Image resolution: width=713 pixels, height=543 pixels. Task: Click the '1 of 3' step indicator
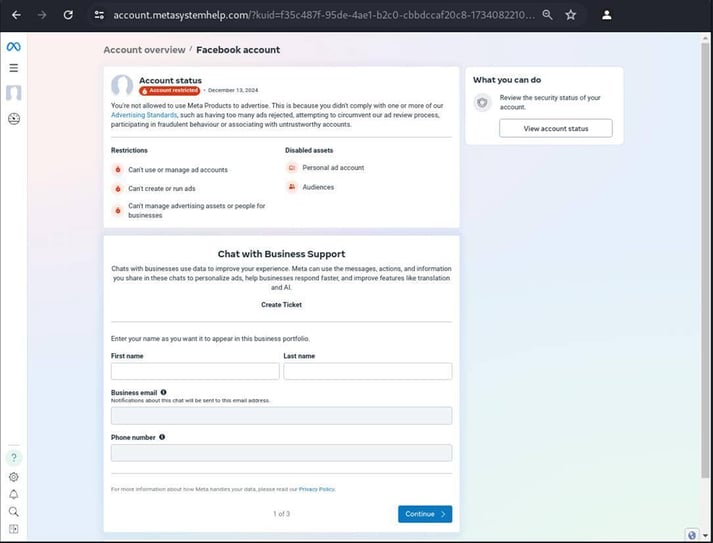(281, 514)
